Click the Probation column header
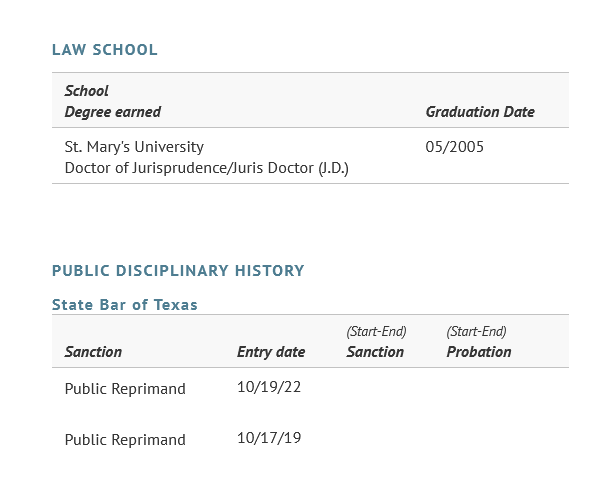Viewport: 598px width, 487px height. coord(479,352)
